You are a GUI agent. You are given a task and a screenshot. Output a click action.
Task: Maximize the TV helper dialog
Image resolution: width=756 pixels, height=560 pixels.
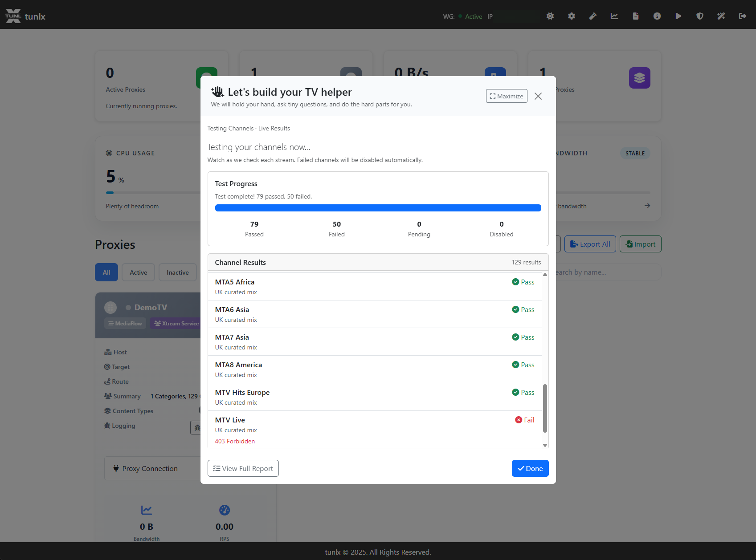point(507,96)
